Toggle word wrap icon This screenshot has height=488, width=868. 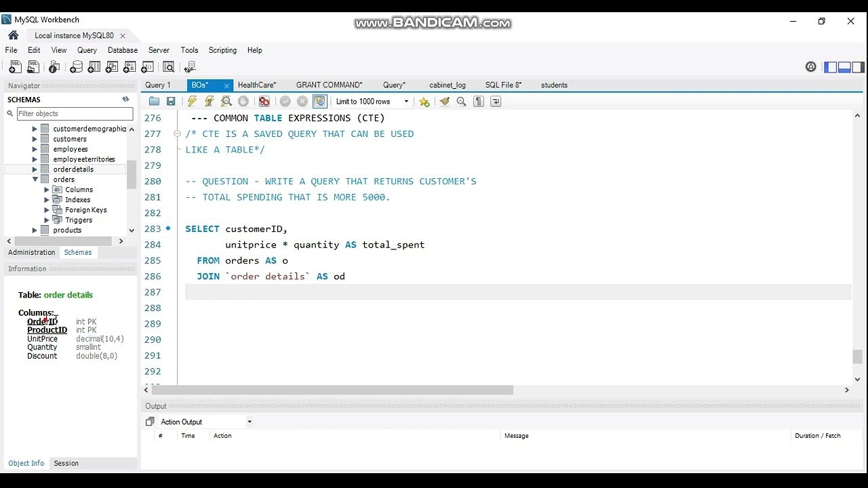[x=496, y=102]
